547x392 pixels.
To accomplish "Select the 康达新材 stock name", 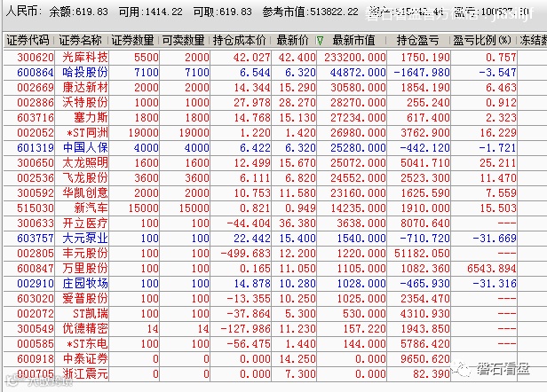I will pos(85,88).
